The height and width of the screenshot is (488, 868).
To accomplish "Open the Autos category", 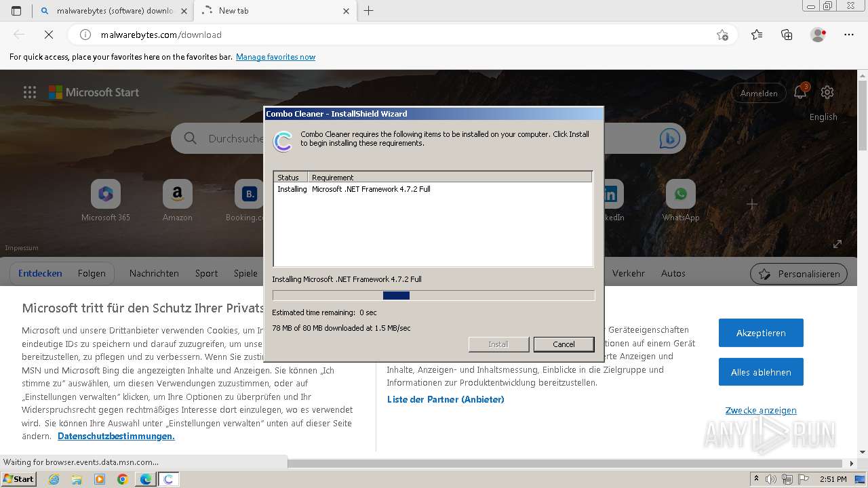I will coord(673,273).
